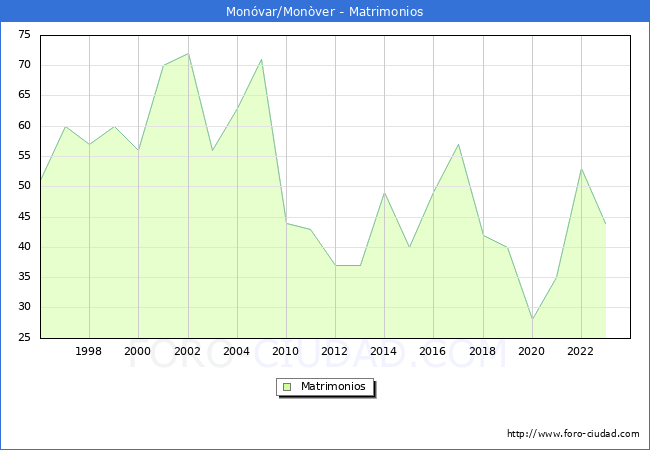The image size is (650, 450).
Task: Click the green Matrimonios legend swatch
Action: [286, 387]
